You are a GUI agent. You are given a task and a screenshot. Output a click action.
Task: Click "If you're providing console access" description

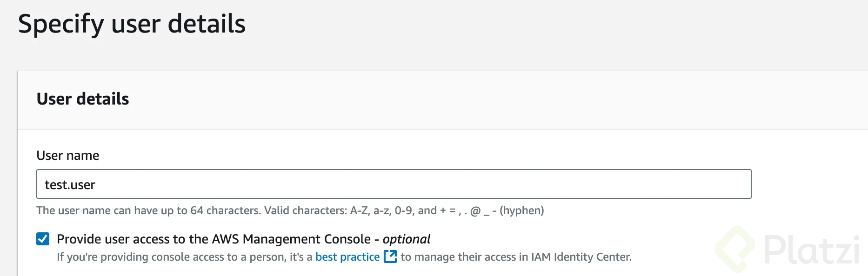154,257
